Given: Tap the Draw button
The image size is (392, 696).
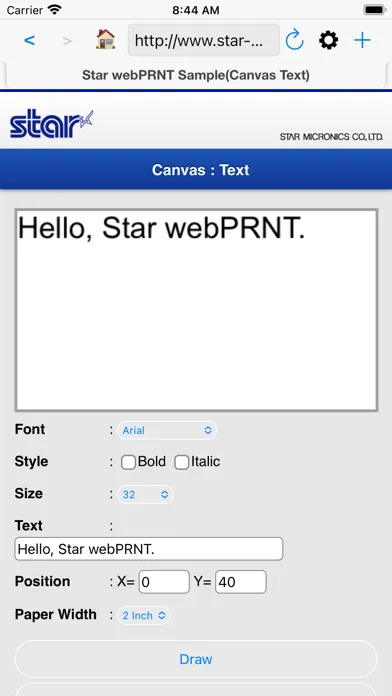Looking at the screenshot, I should click(x=196, y=659).
